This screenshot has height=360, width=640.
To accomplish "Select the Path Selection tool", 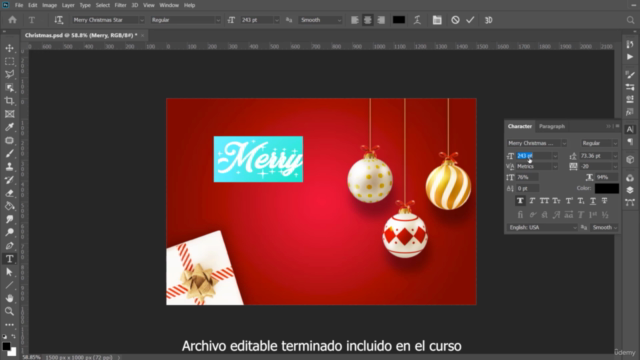I will [9, 272].
